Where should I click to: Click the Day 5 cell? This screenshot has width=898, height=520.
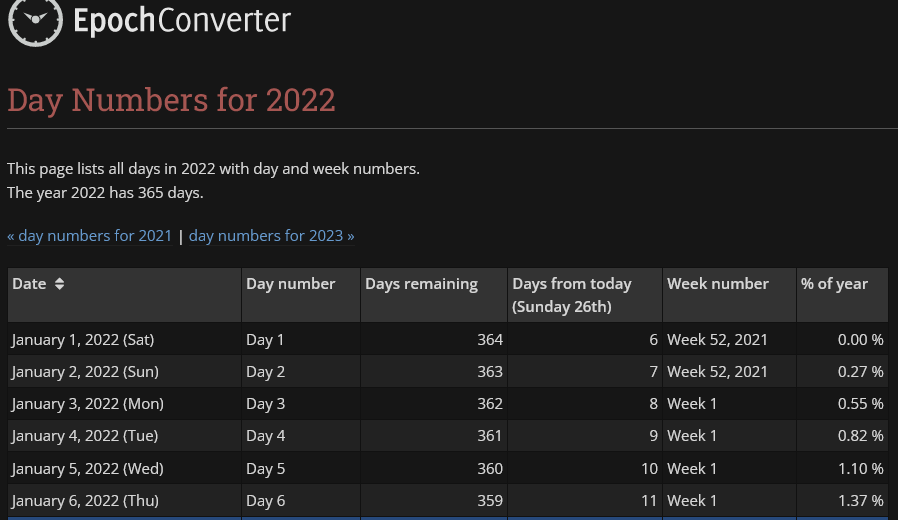pos(301,468)
